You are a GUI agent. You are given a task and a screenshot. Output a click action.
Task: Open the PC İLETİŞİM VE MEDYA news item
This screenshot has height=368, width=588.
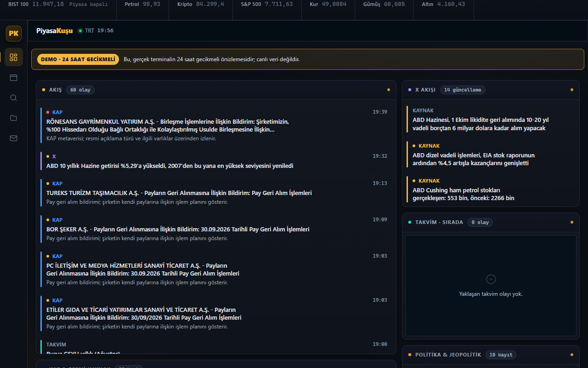pos(216,269)
